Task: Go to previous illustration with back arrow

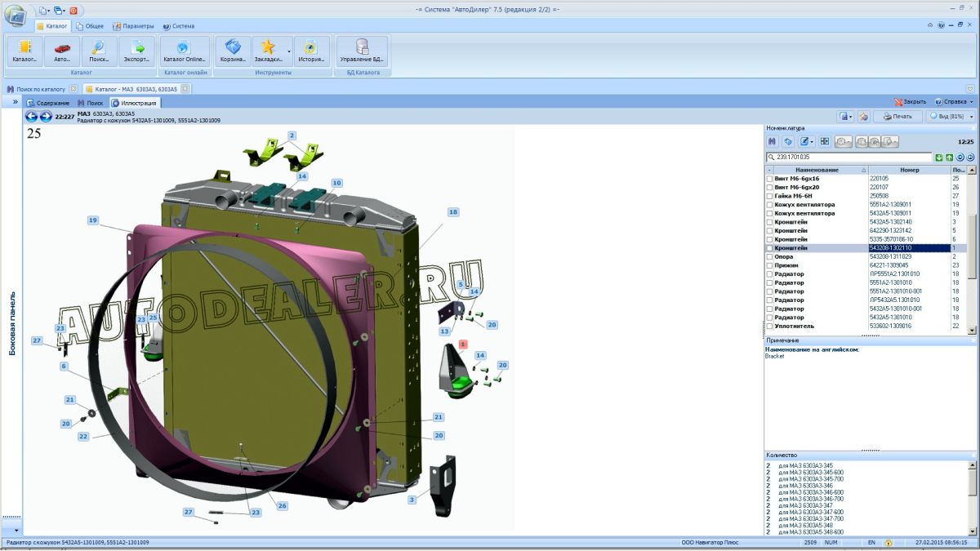Action: 32,117
